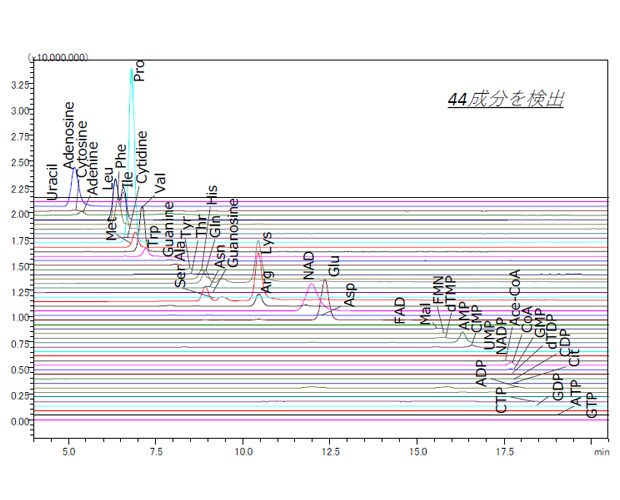Viewport: 620px width, 500px height.
Task: Select the Guanosine peak label
Action: click(234, 232)
